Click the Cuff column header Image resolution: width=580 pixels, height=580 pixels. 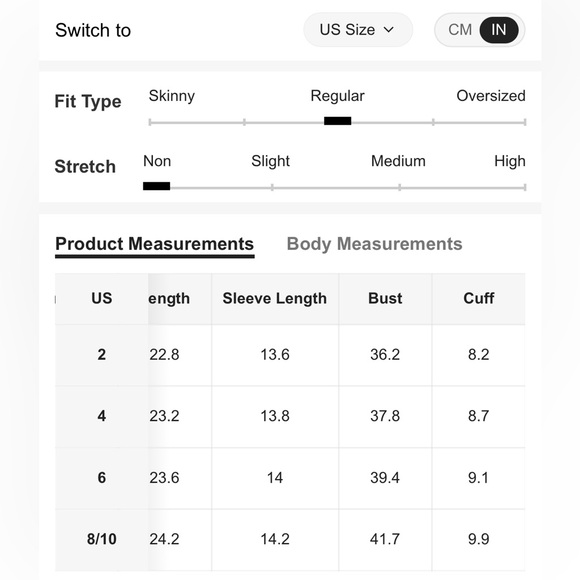click(479, 299)
